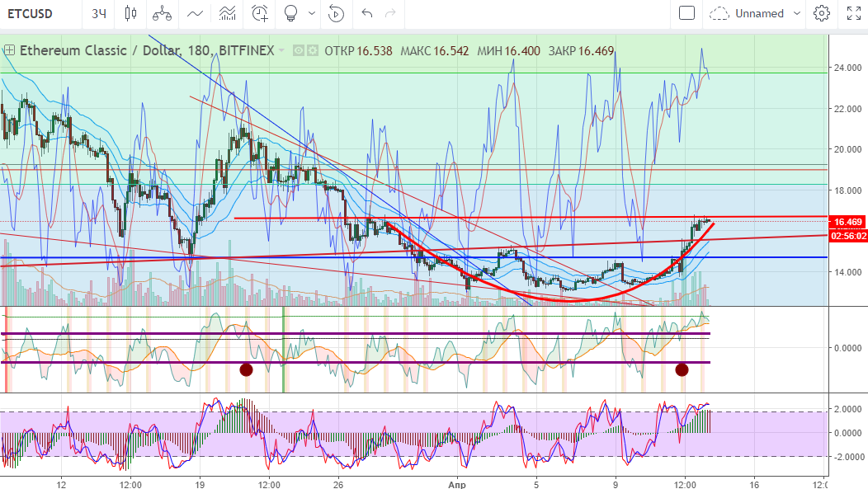The width and height of the screenshot is (868, 489).
Task: Click the lightbulb publish ideas button
Action: [x=290, y=13]
